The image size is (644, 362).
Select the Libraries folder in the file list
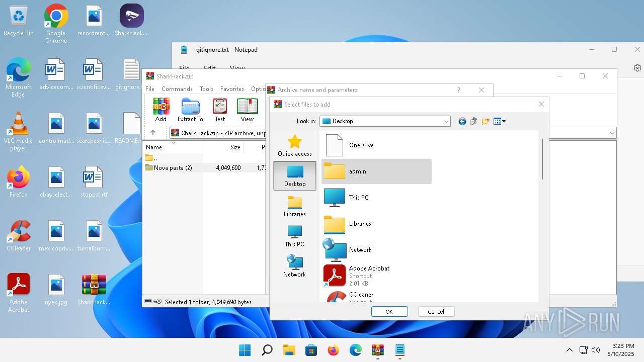[x=376, y=224]
